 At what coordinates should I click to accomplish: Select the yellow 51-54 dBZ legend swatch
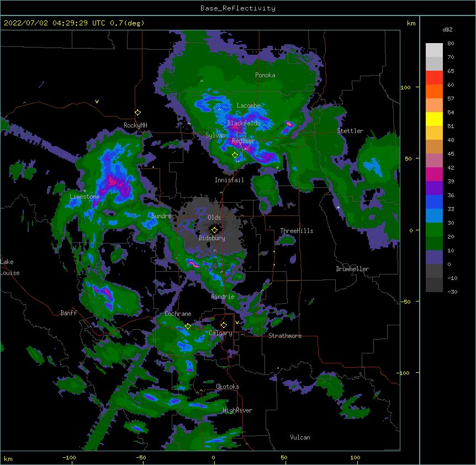tap(434, 119)
